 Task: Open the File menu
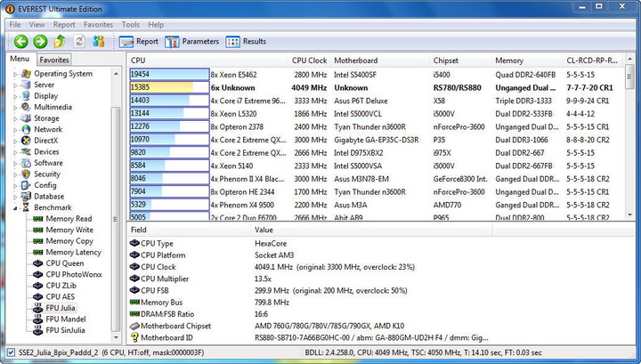click(15, 25)
